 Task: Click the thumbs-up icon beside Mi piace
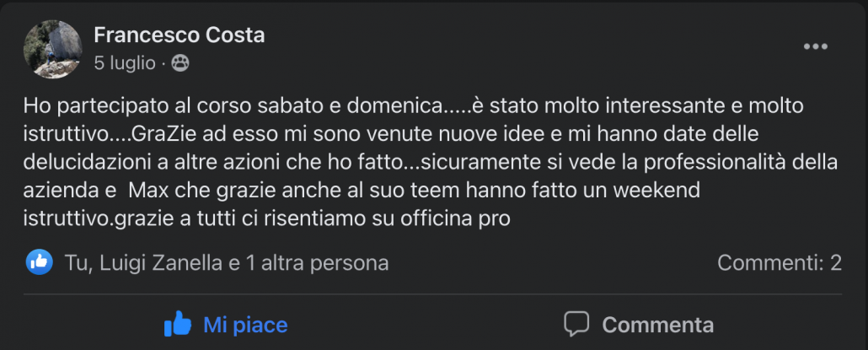pyautogui.click(x=178, y=324)
